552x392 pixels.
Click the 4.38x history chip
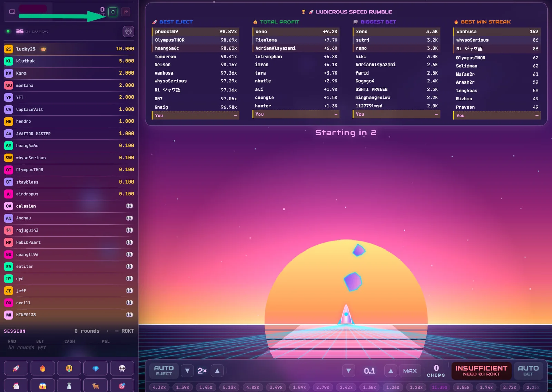click(159, 387)
